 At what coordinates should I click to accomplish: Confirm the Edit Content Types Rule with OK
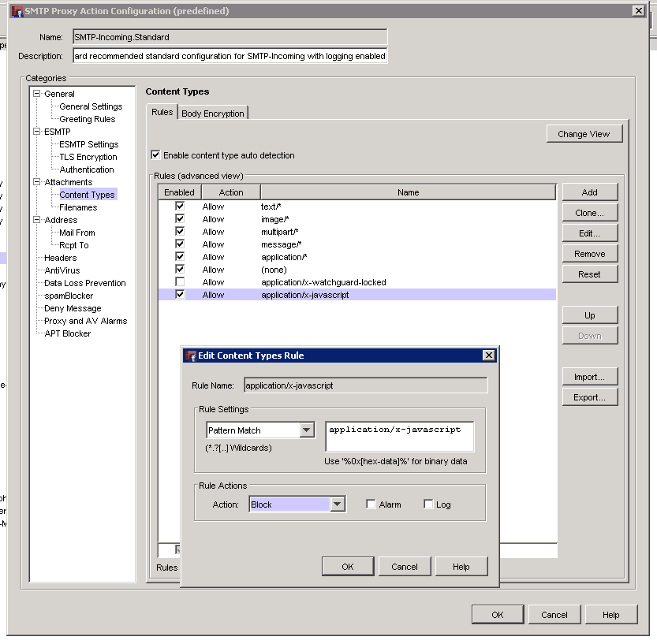[348, 566]
